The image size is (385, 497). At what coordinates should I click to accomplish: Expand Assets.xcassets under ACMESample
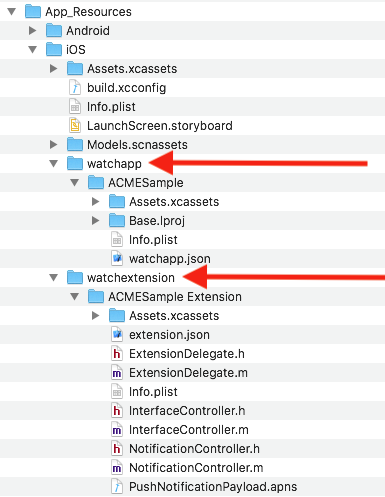(x=96, y=202)
